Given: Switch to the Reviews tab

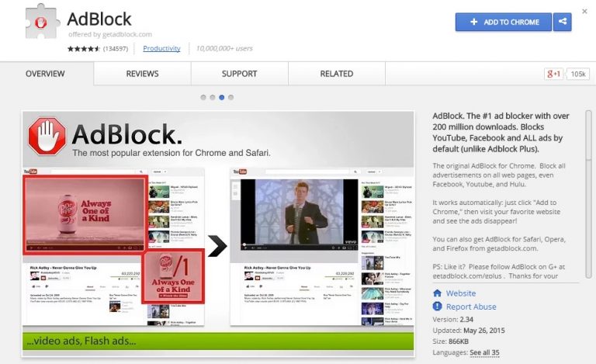Looking at the screenshot, I should coord(142,74).
